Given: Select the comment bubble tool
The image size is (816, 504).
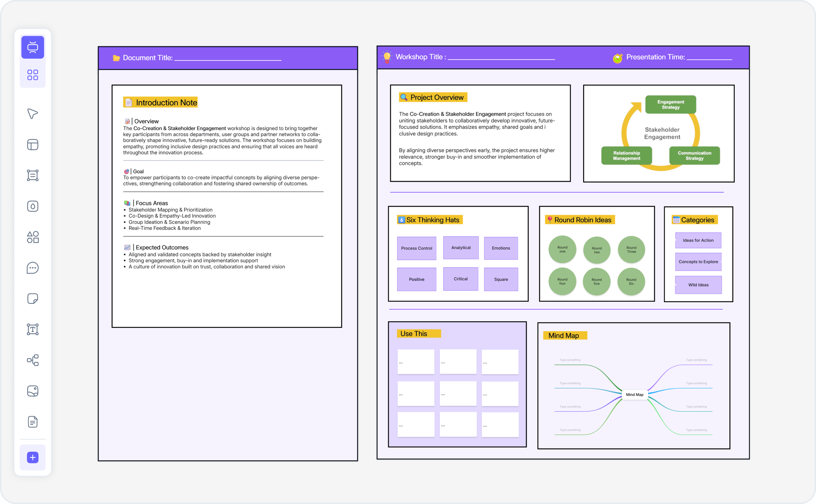Looking at the screenshot, I should [33, 268].
